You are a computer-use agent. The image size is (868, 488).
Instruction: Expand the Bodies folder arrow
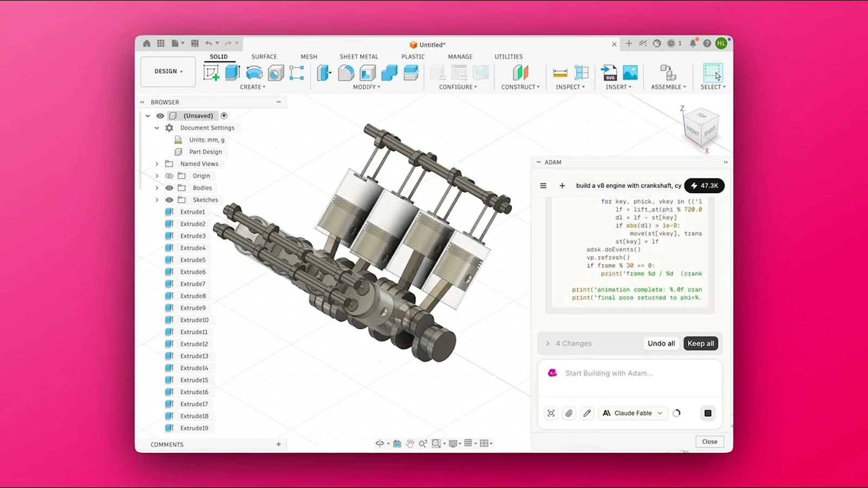tap(157, 188)
